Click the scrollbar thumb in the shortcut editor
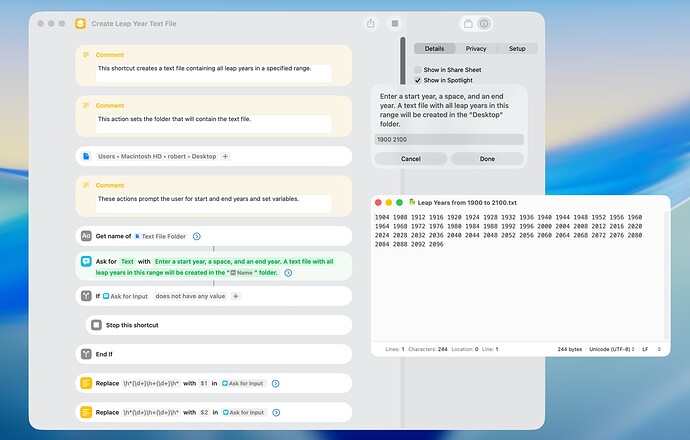Viewport: 690px width, 440px height. (x=403, y=61)
